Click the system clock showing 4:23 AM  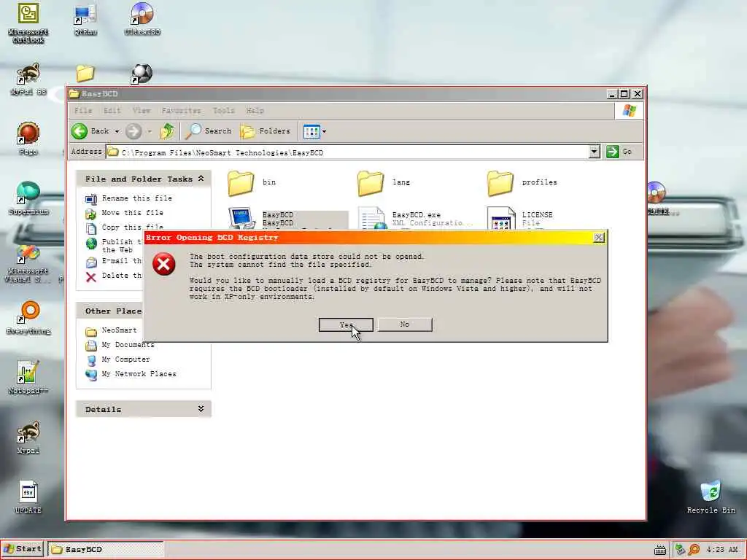coord(722,550)
